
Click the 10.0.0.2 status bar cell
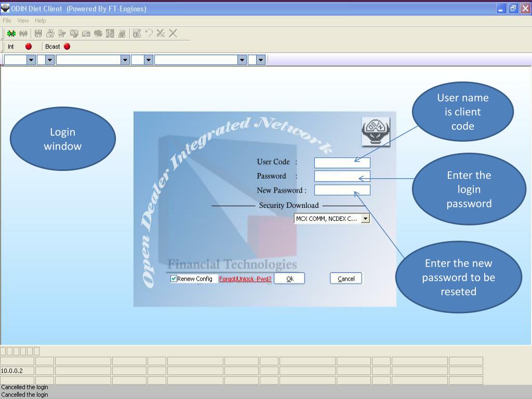click(x=17, y=370)
